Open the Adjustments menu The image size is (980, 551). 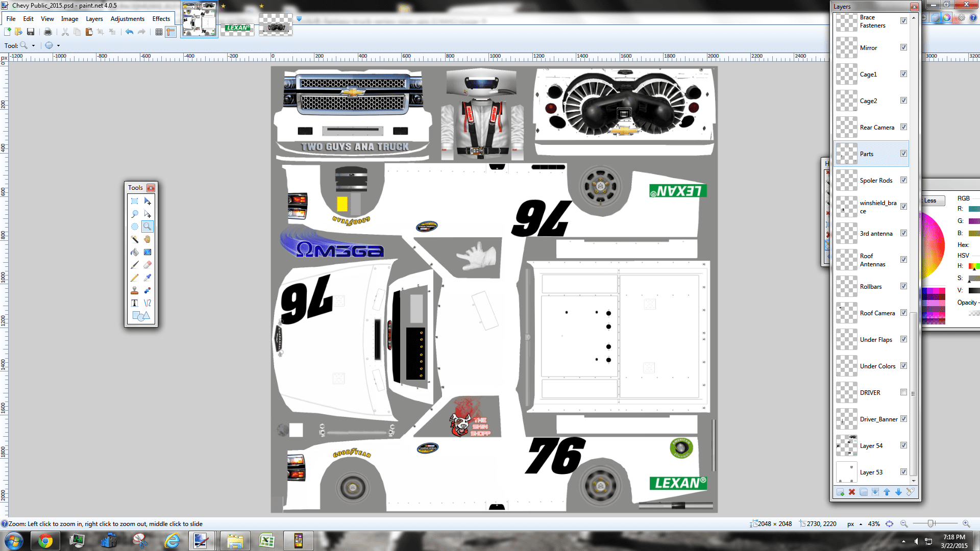coord(128,19)
